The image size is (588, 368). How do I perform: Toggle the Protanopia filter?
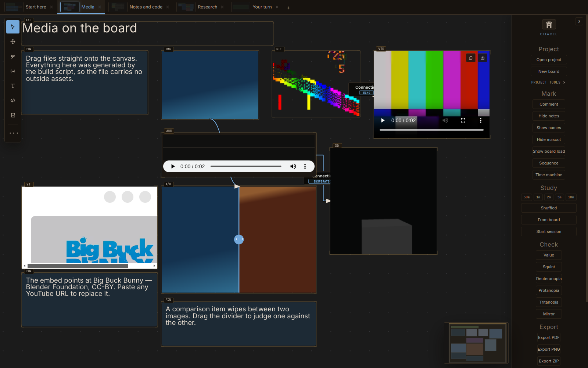click(x=549, y=290)
